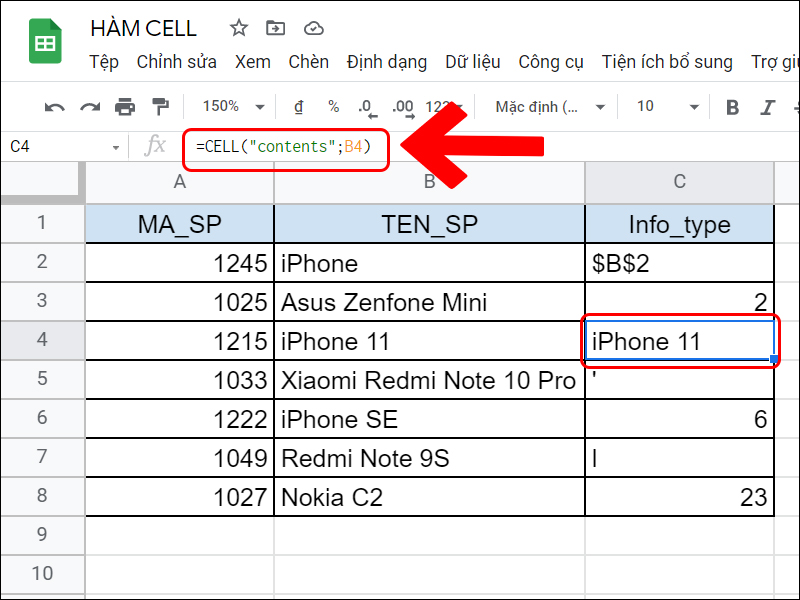The image size is (800, 600).
Task: Select cell B6 containing iPhone SE
Action: coord(430,419)
